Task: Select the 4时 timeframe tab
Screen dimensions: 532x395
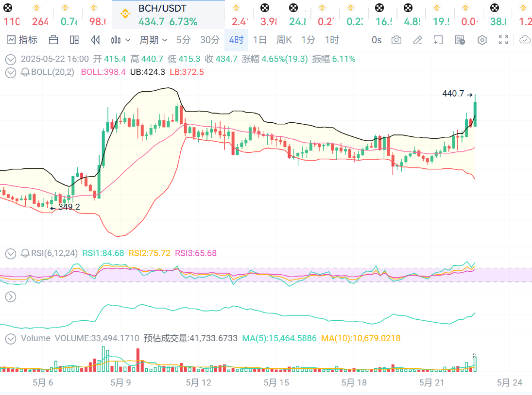Action: point(236,40)
